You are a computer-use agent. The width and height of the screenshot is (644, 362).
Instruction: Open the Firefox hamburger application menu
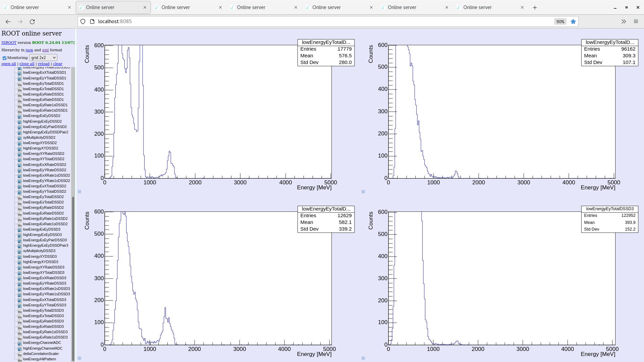[636, 21]
